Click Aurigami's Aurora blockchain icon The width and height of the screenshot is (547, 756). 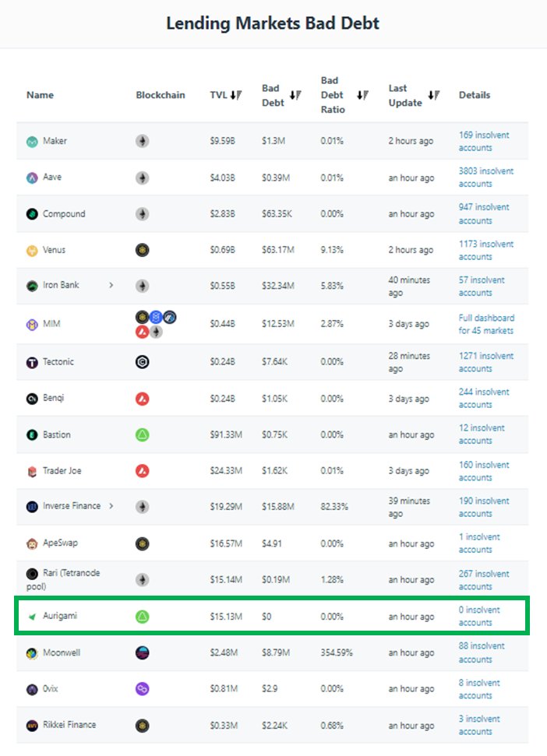pos(142,617)
